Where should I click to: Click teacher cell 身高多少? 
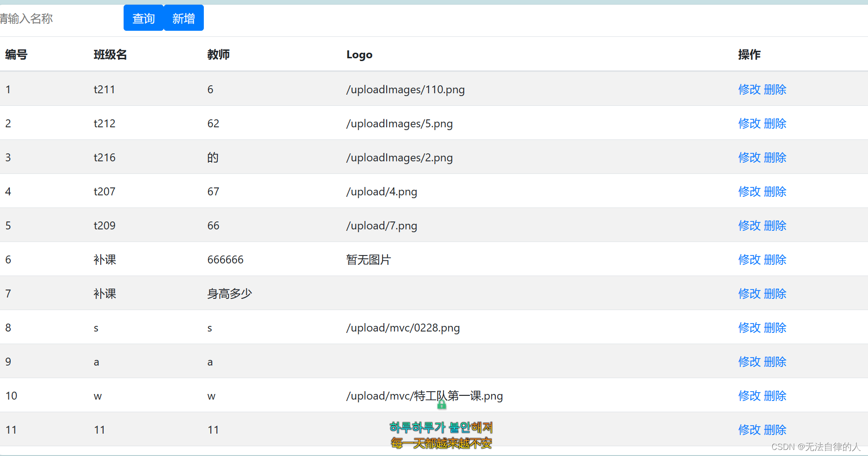229,293
